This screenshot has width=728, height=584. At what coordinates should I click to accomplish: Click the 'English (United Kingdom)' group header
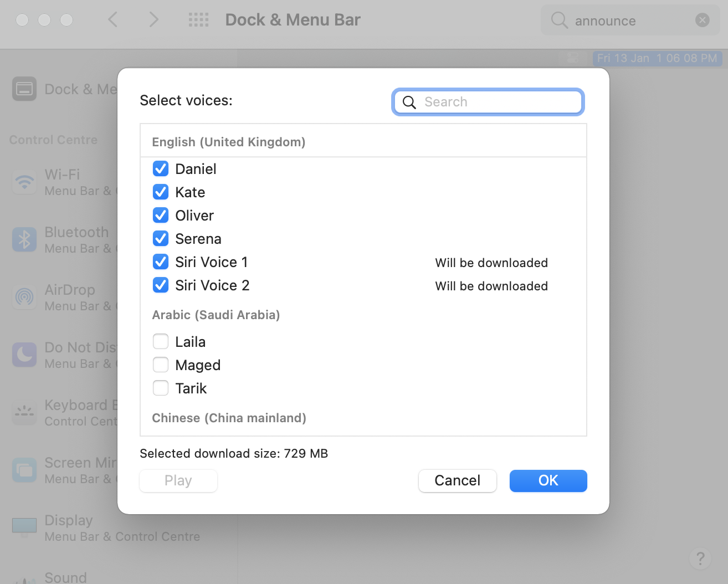click(229, 142)
